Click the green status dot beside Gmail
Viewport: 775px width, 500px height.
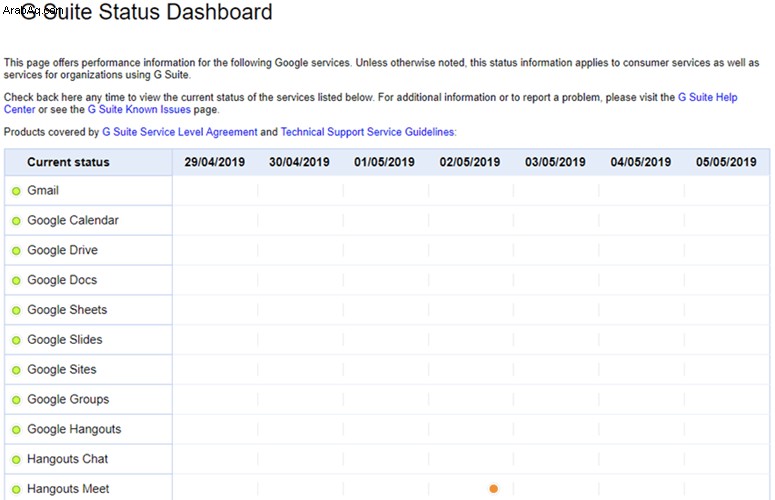[16, 191]
